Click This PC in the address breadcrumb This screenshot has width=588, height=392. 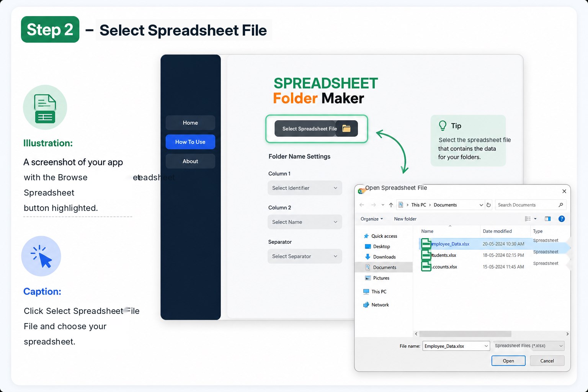pos(418,205)
